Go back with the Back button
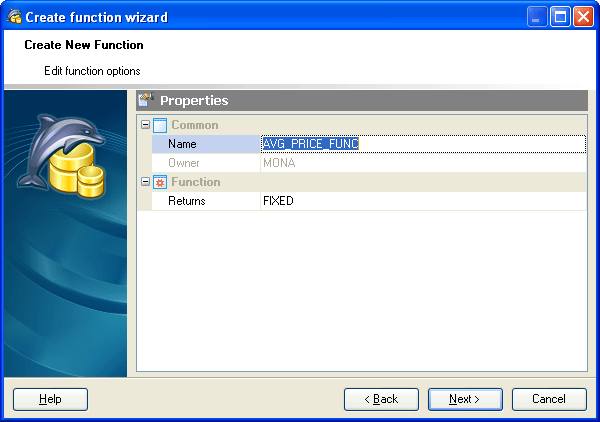 pyautogui.click(x=381, y=399)
